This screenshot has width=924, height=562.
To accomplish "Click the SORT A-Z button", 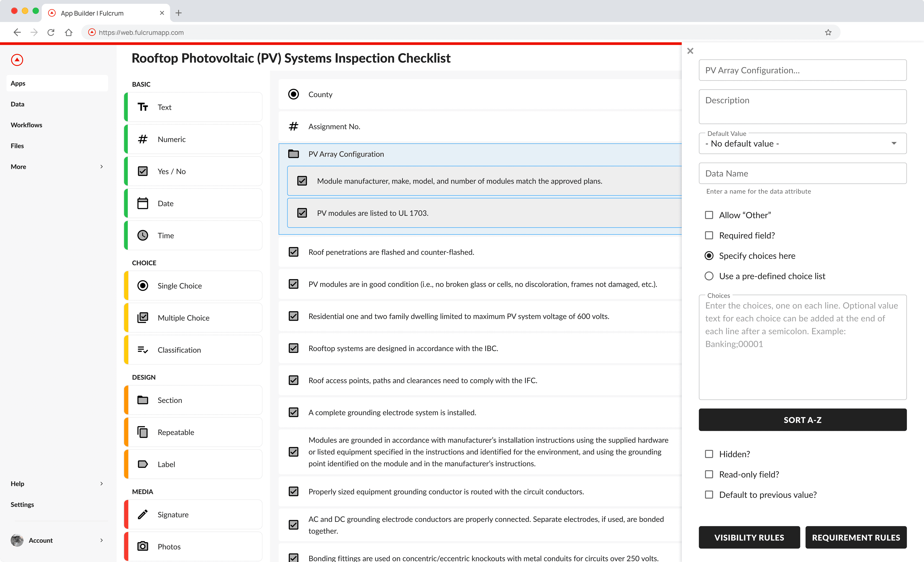I will pos(802,420).
